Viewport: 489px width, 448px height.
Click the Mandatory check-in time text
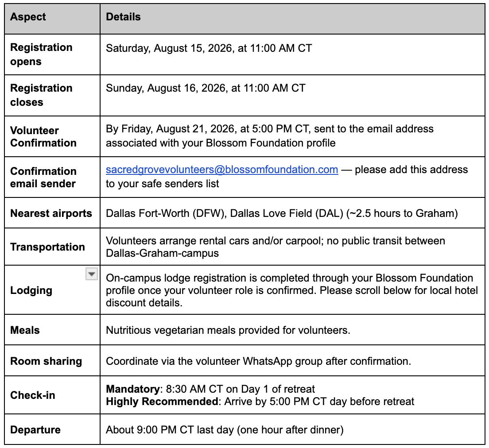210,389
